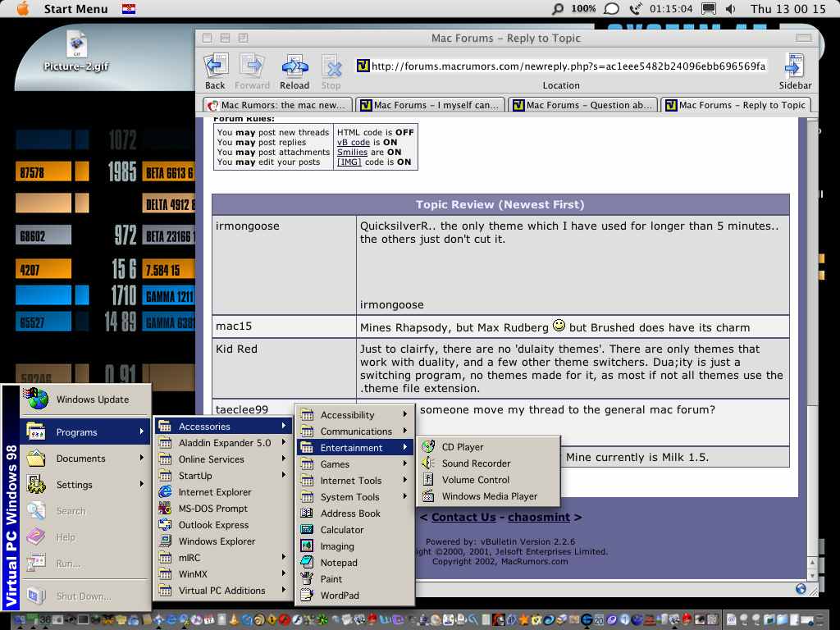This screenshot has width=840, height=630.
Task: Open the Programs start menu entry
Action: 85,431
